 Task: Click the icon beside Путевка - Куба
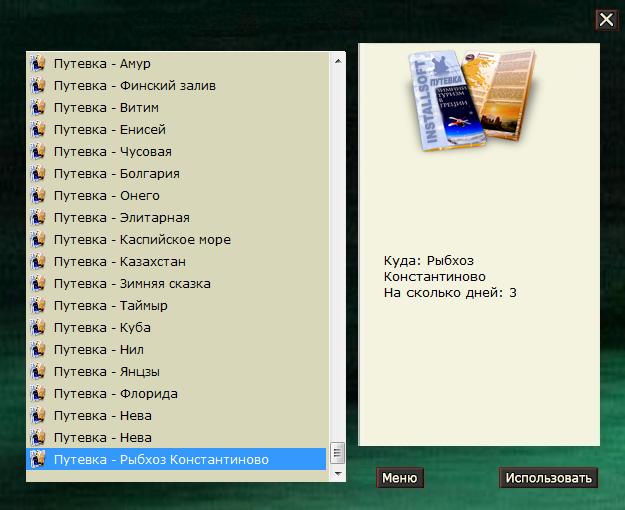pyautogui.click(x=38, y=327)
